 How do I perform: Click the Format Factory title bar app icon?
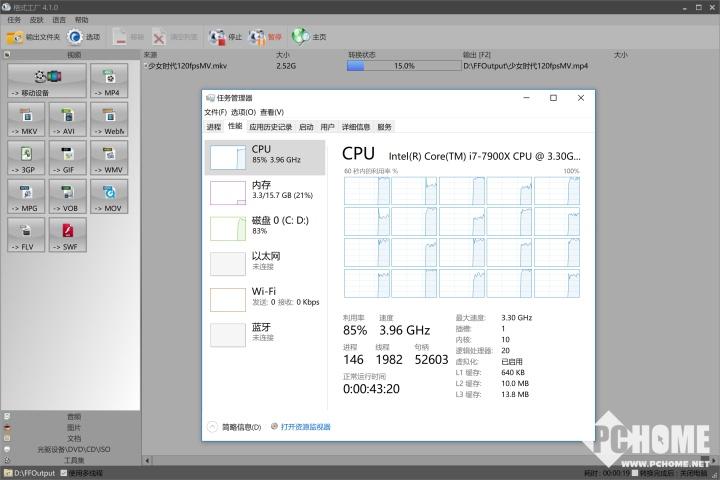(6, 7)
